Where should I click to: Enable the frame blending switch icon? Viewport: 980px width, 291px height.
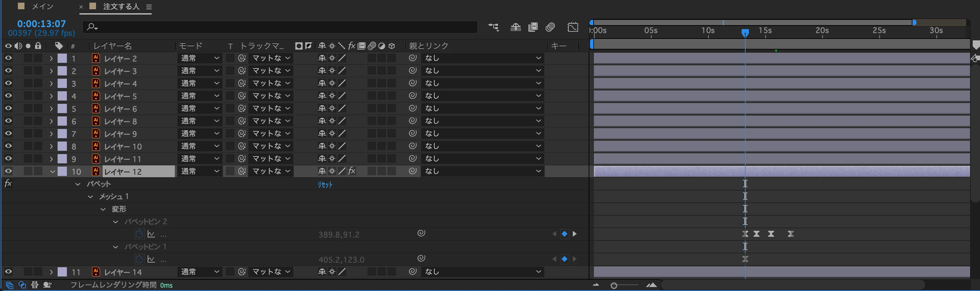tap(533, 27)
